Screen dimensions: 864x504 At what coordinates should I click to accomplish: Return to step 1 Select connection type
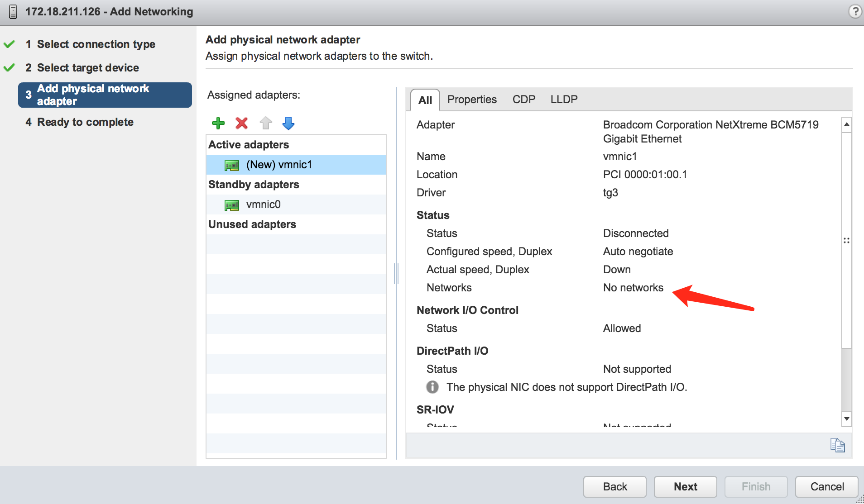(96, 44)
